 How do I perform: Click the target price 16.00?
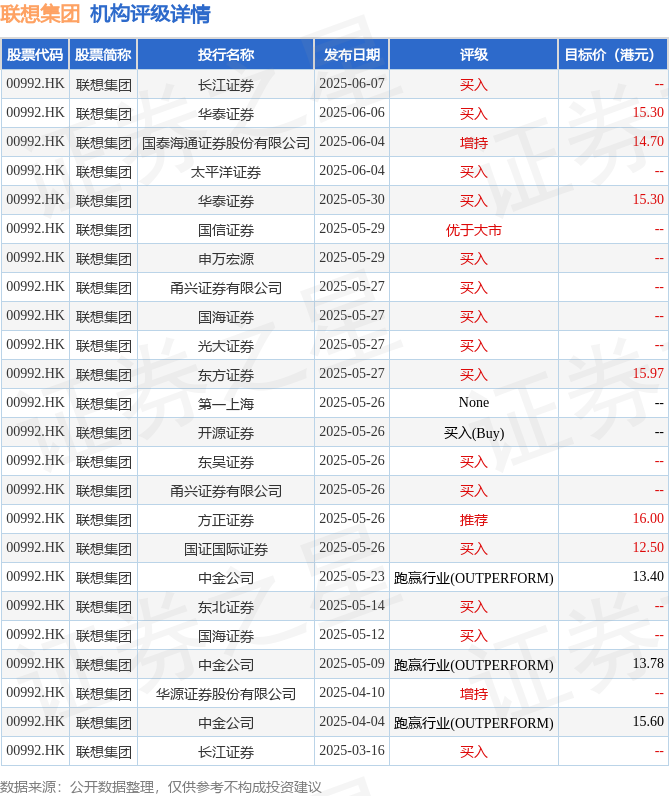coord(648,518)
